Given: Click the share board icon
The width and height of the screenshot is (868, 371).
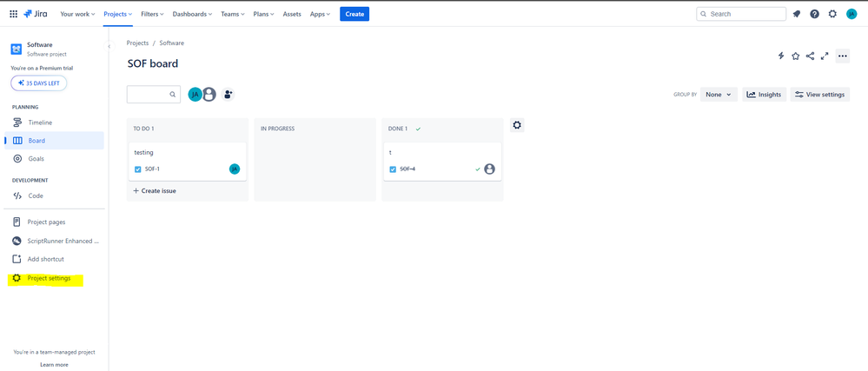Looking at the screenshot, I should tap(810, 56).
